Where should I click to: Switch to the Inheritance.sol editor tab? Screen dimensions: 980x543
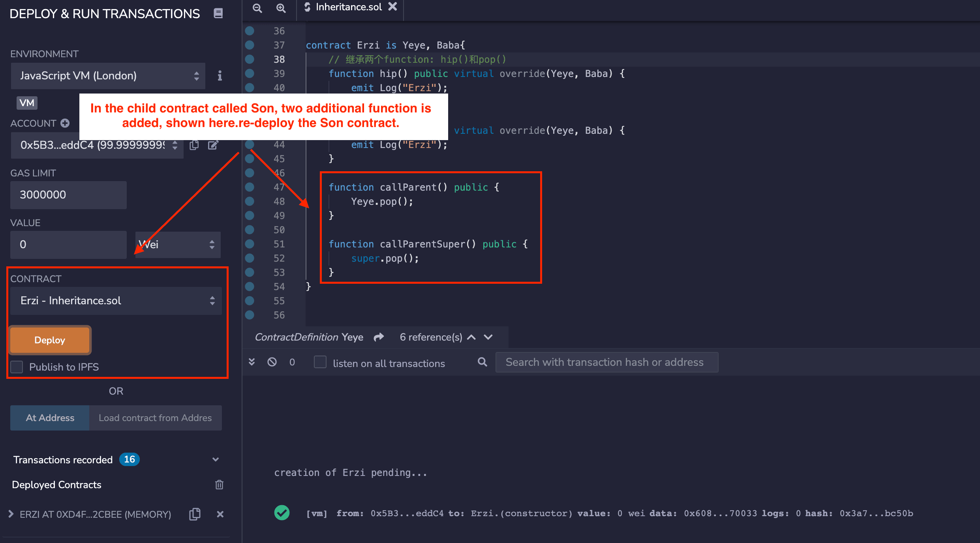(x=348, y=7)
